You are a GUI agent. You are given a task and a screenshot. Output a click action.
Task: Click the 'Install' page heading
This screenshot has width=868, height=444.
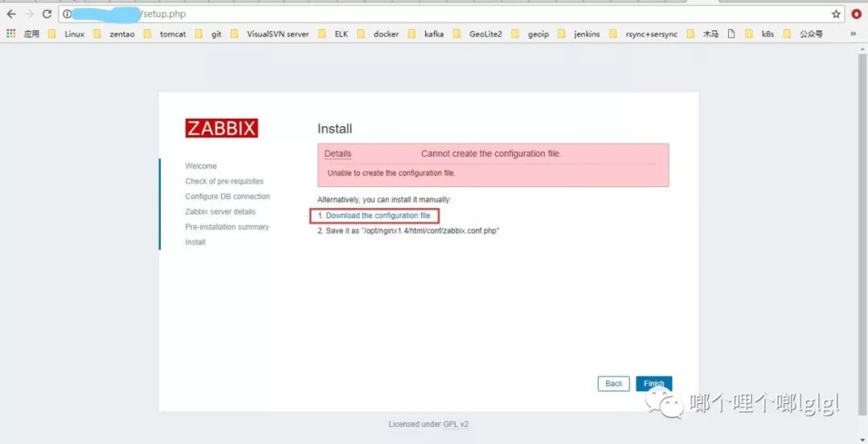[x=335, y=128]
